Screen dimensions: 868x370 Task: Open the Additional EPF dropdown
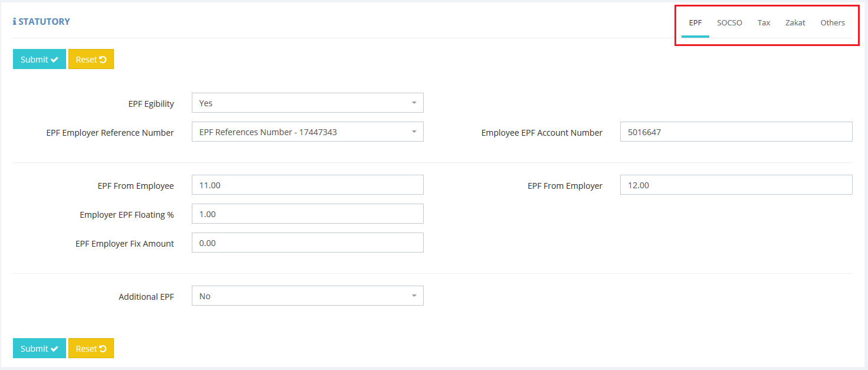click(307, 296)
